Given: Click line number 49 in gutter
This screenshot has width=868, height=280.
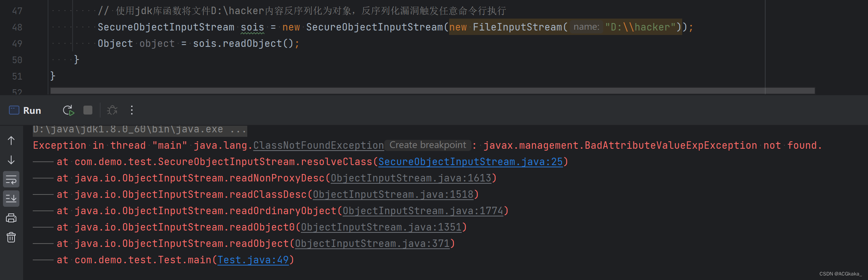Looking at the screenshot, I should (17, 44).
